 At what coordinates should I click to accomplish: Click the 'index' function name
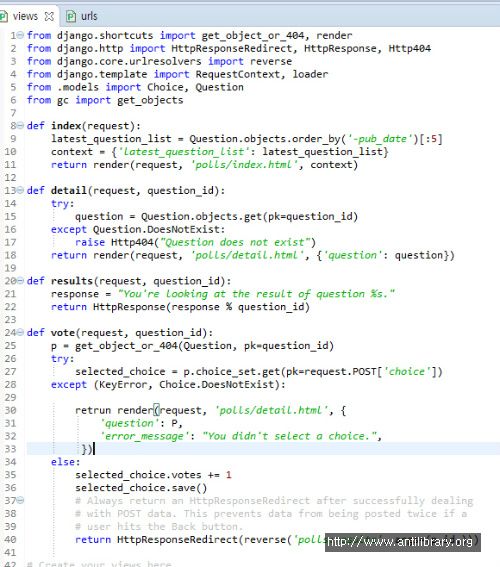click(x=66, y=126)
